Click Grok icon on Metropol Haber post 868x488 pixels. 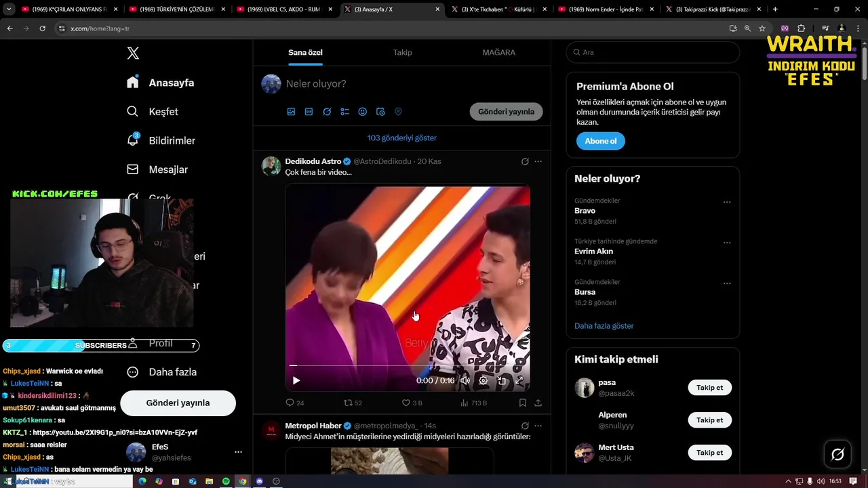(525, 426)
